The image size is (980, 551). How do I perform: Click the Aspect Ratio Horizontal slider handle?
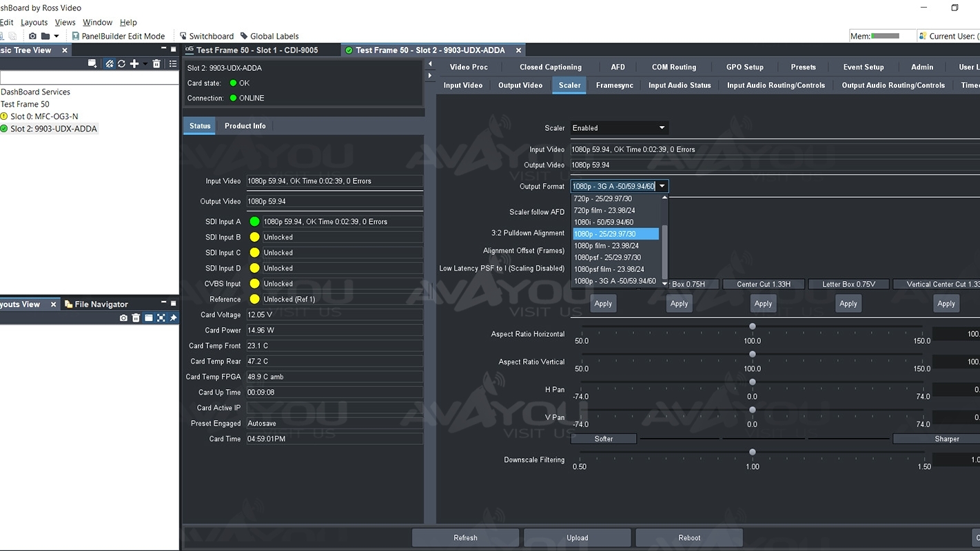(753, 326)
